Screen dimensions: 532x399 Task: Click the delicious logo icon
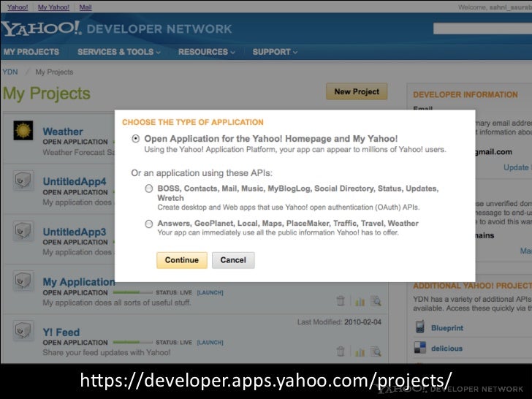(x=420, y=348)
